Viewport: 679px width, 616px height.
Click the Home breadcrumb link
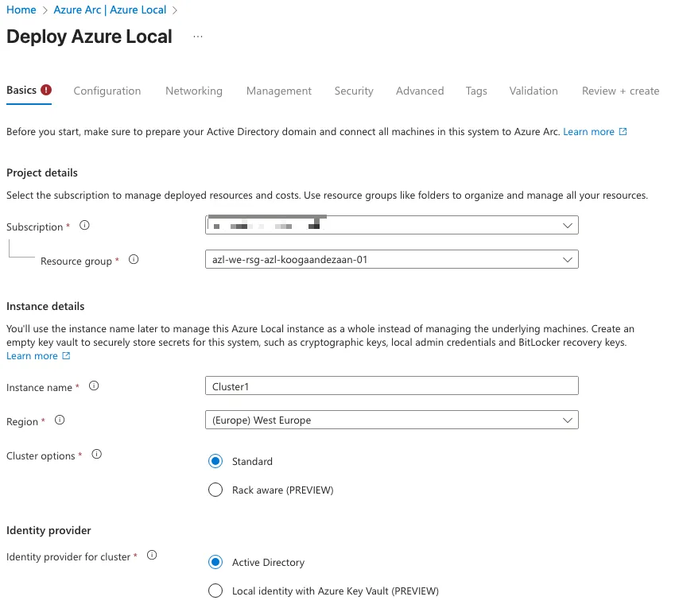point(21,10)
